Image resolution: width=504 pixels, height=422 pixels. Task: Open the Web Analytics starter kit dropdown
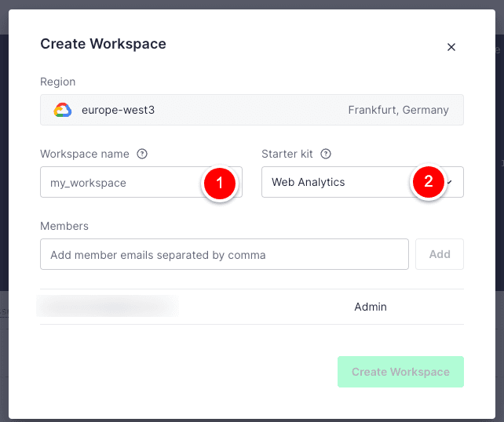coord(338,182)
